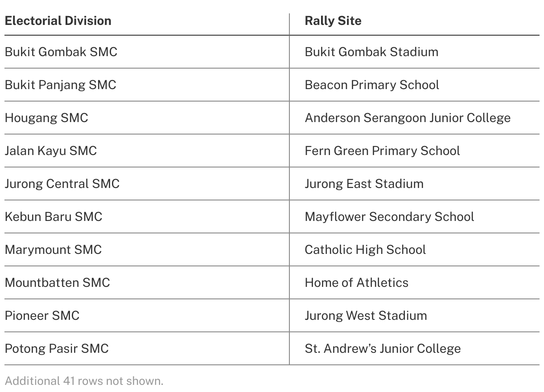Click the Marymount SMC cell

54,249
